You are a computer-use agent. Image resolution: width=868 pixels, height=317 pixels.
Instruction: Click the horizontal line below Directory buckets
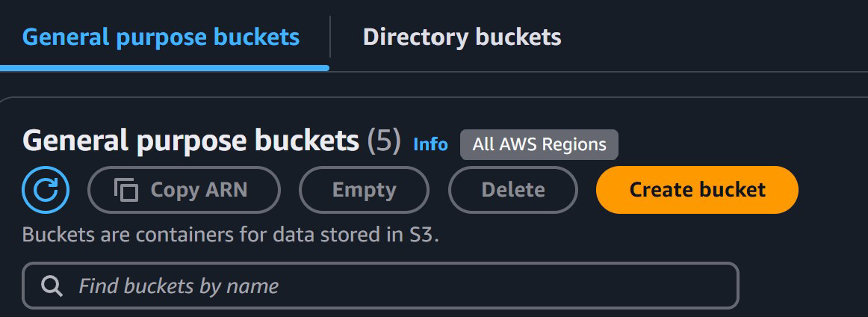coord(598,72)
